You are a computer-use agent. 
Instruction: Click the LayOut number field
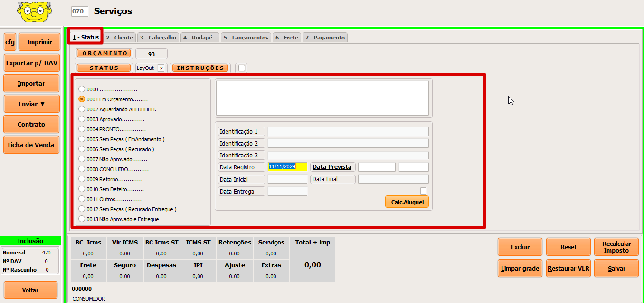161,68
